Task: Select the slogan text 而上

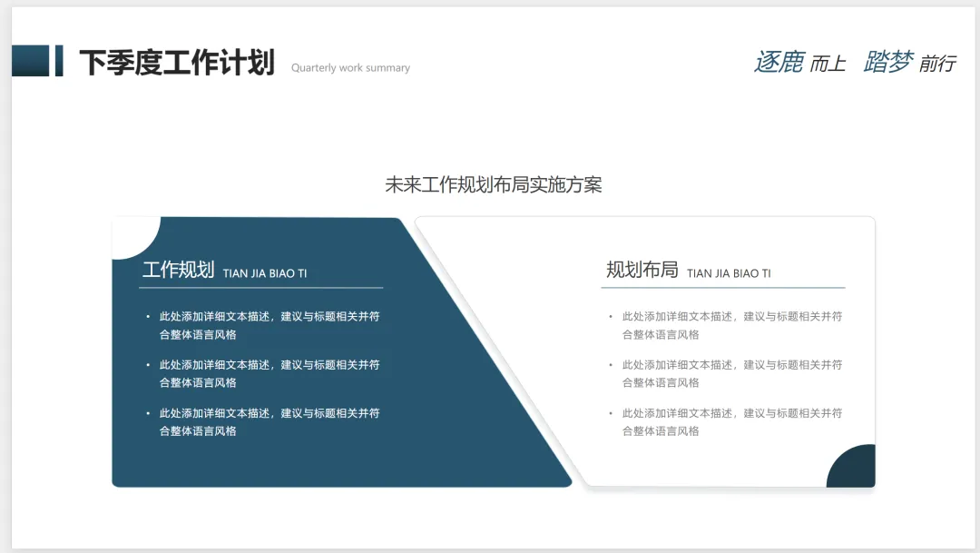Action: click(828, 64)
